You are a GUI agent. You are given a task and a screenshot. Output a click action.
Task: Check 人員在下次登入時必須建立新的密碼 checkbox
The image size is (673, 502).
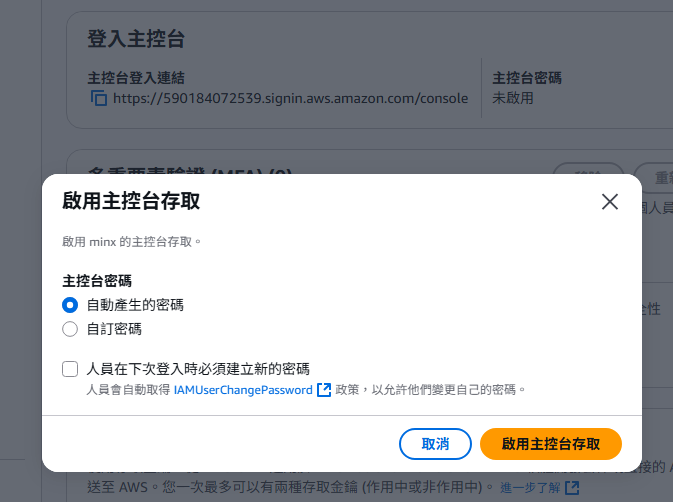coord(70,369)
